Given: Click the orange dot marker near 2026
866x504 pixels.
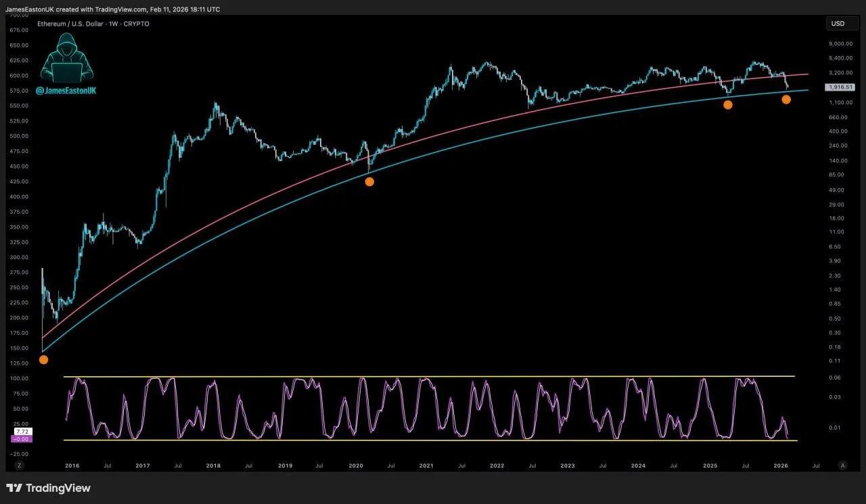Looking at the screenshot, I should point(786,99).
